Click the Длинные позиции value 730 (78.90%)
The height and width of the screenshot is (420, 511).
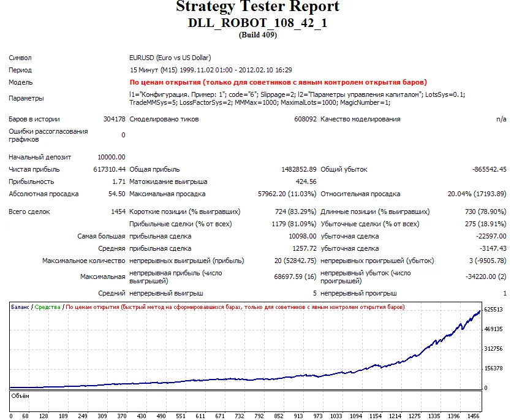pos(486,212)
